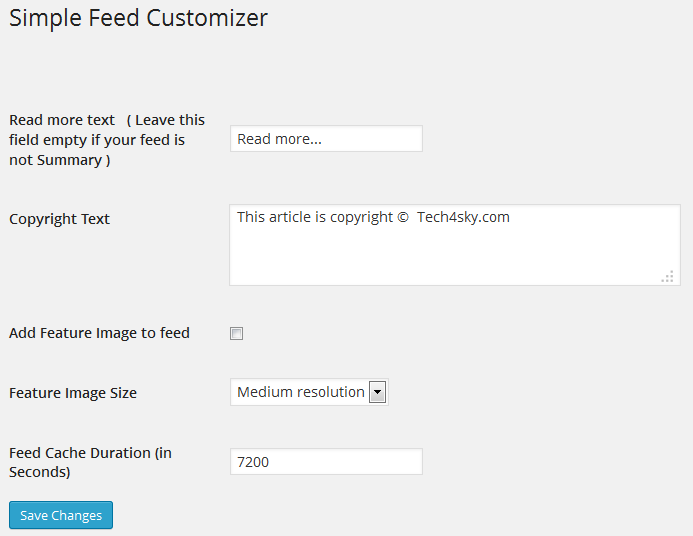The image size is (693, 536).
Task: Enable Add Feature Image to feed checkbox
Action: click(x=236, y=333)
